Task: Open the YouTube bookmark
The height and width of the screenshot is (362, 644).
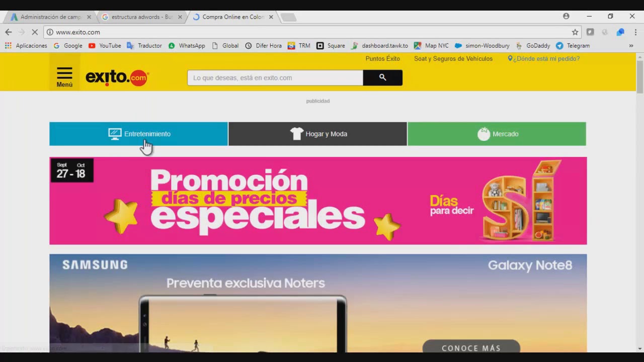Action: pyautogui.click(x=105, y=46)
